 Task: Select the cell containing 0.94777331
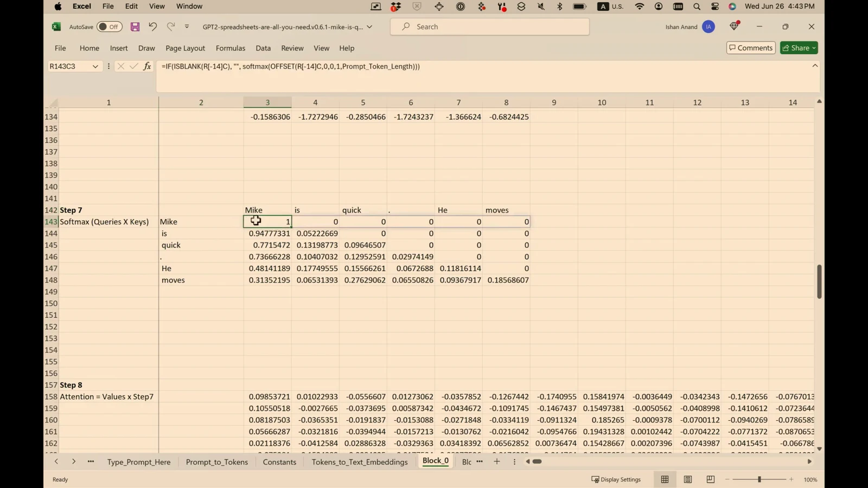coord(267,234)
